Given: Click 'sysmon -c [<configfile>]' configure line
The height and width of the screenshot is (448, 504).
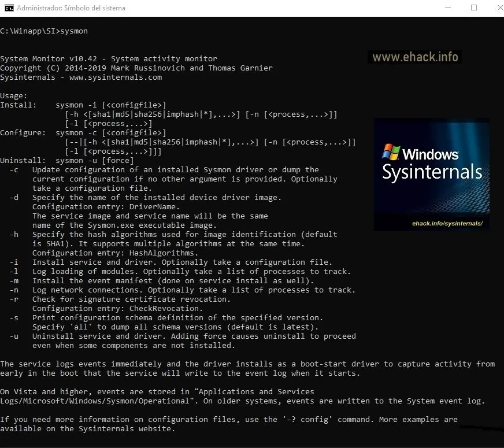Looking at the screenshot, I should click(111, 133).
